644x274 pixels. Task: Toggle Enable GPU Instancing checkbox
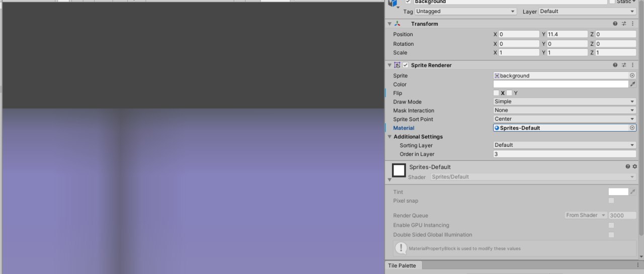[611, 225]
